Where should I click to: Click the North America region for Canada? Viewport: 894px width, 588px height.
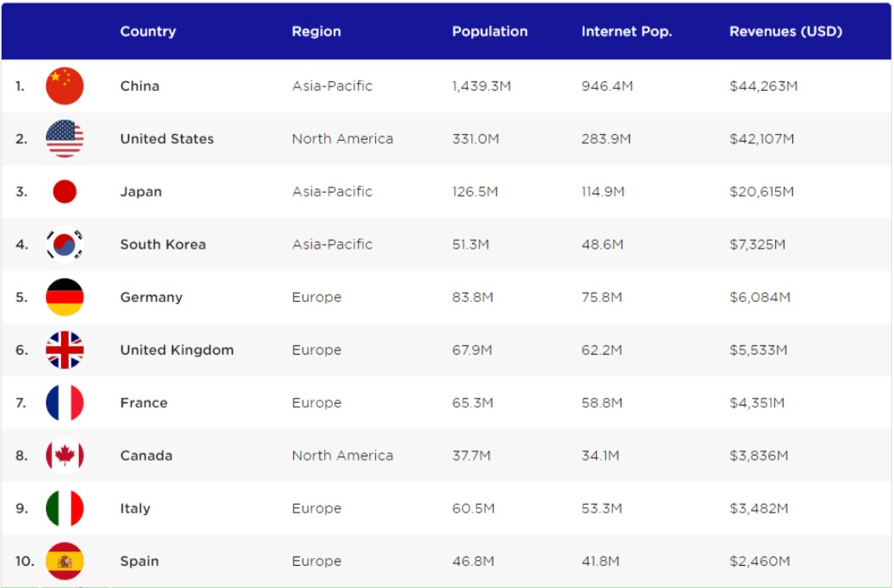pyautogui.click(x=342, y=456)
